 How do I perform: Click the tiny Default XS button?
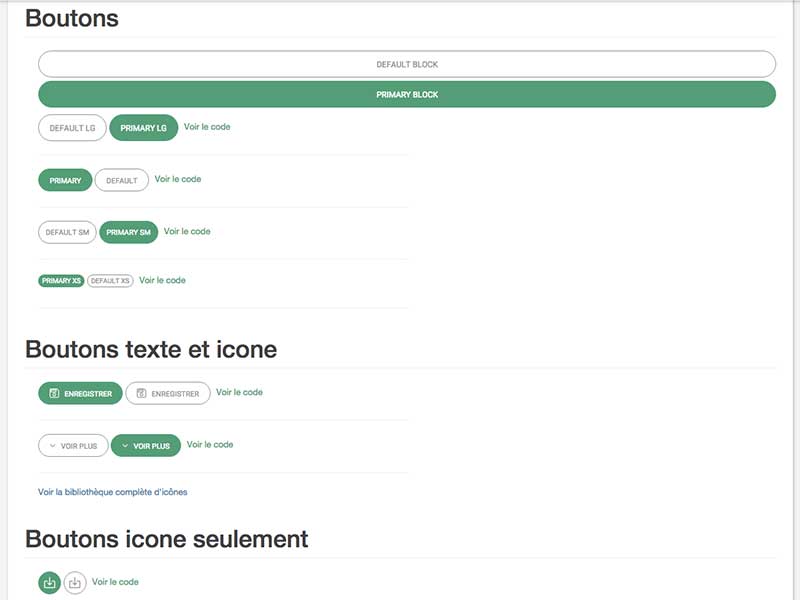pos(110,281)
